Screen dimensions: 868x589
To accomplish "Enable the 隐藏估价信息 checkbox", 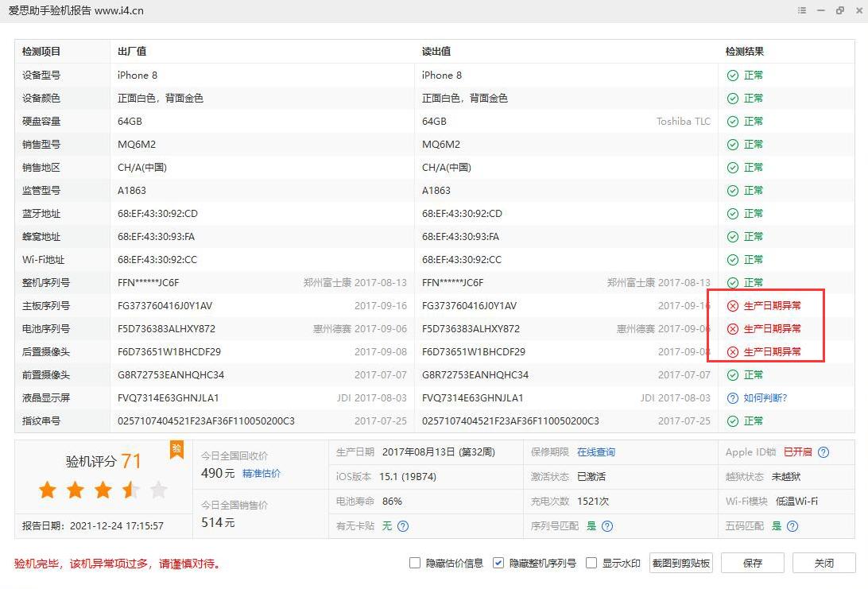I will pyautogui.click(x=414, y=562).
